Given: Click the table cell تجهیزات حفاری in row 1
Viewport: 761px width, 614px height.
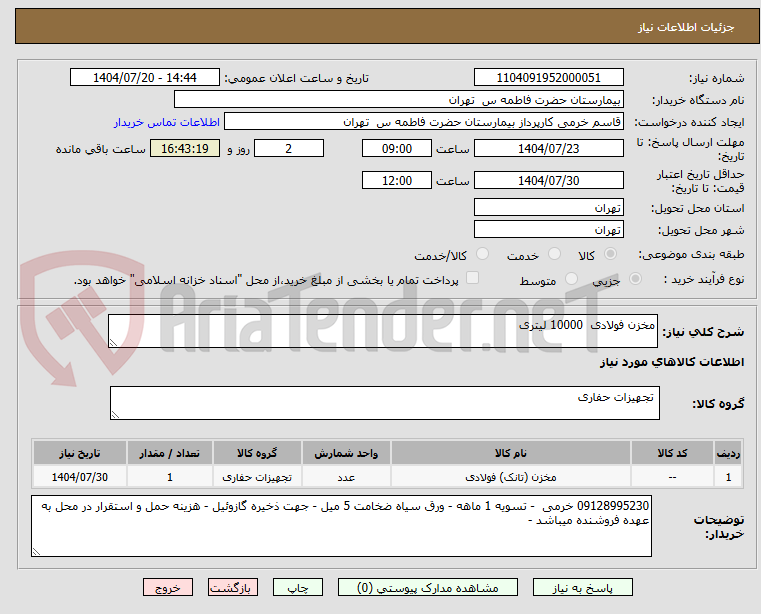Looking at the screenshot, I should click(x=257, y=477).
